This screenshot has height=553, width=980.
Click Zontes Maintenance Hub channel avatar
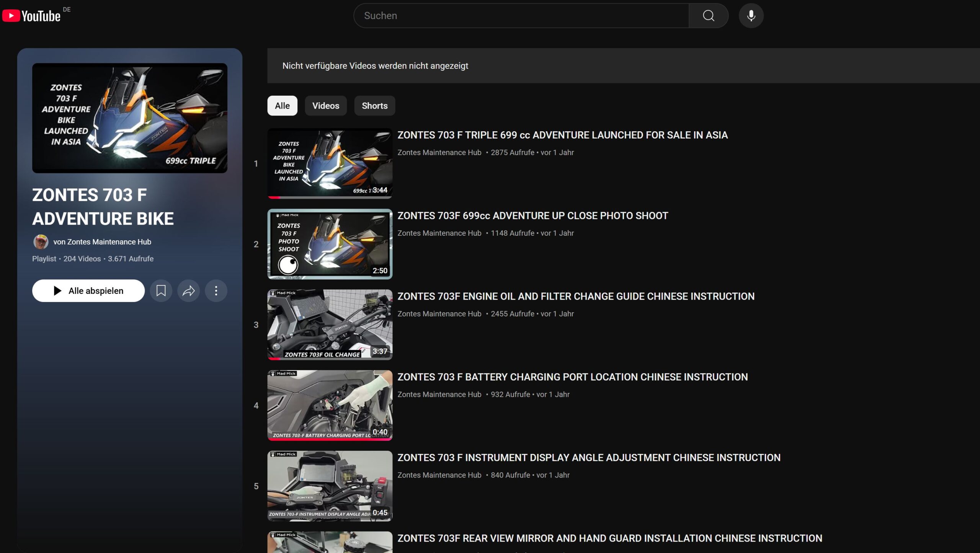(41, 242)
